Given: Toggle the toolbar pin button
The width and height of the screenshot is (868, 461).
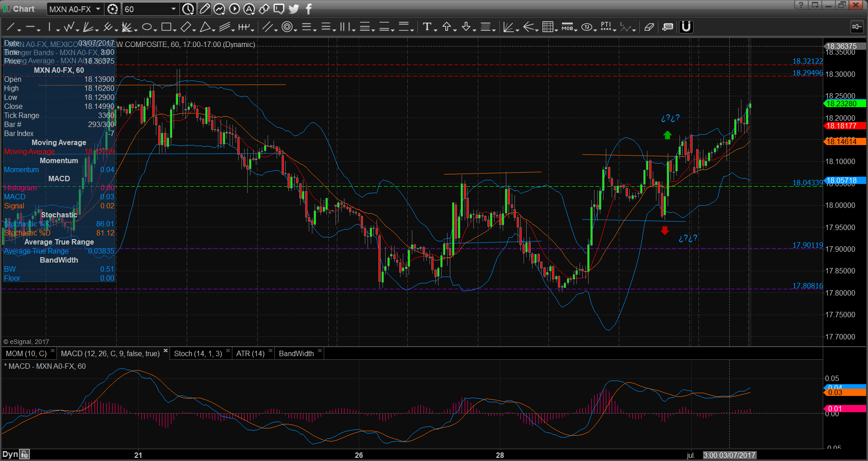Looking at the screenshot, I should click(857, 27).
